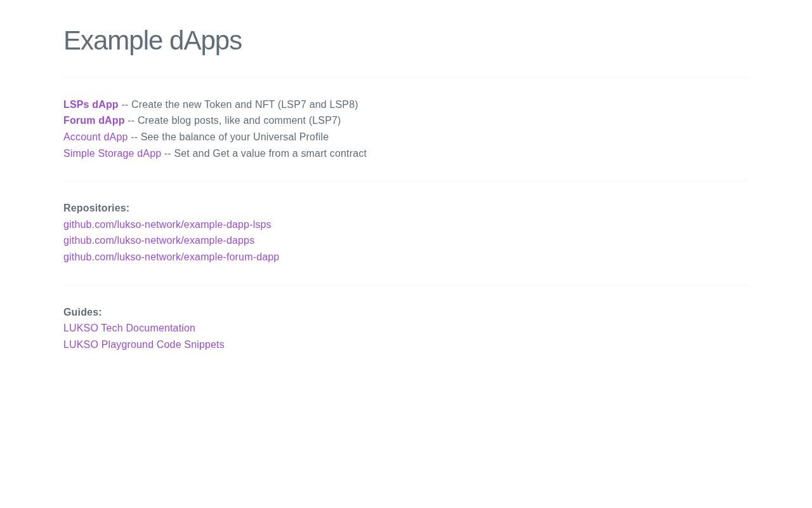Open the Forum dApp link

[94, 121]
